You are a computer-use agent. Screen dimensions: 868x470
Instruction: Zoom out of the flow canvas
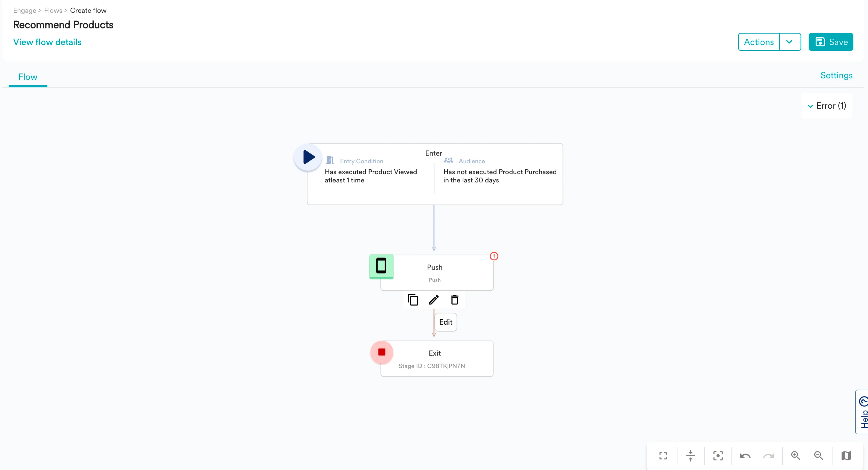818,455
